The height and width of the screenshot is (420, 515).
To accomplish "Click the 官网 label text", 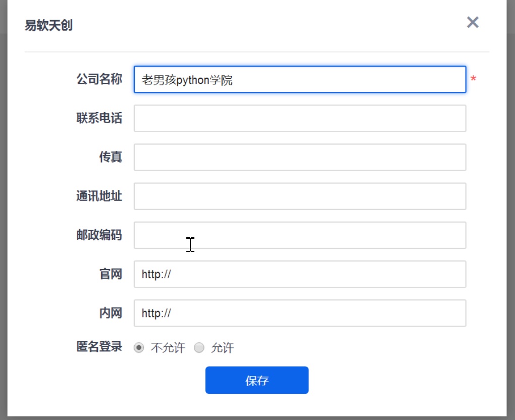I will pyautogui.click(x=110, y=274).
